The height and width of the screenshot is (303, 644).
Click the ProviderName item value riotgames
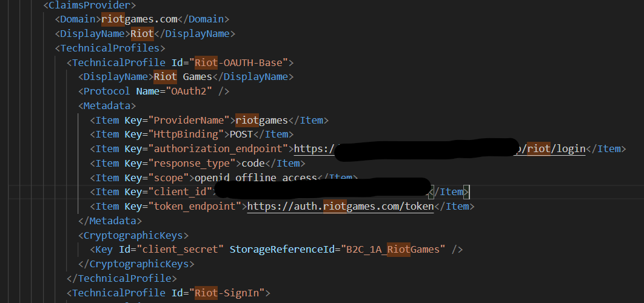[x=262, y=121]
